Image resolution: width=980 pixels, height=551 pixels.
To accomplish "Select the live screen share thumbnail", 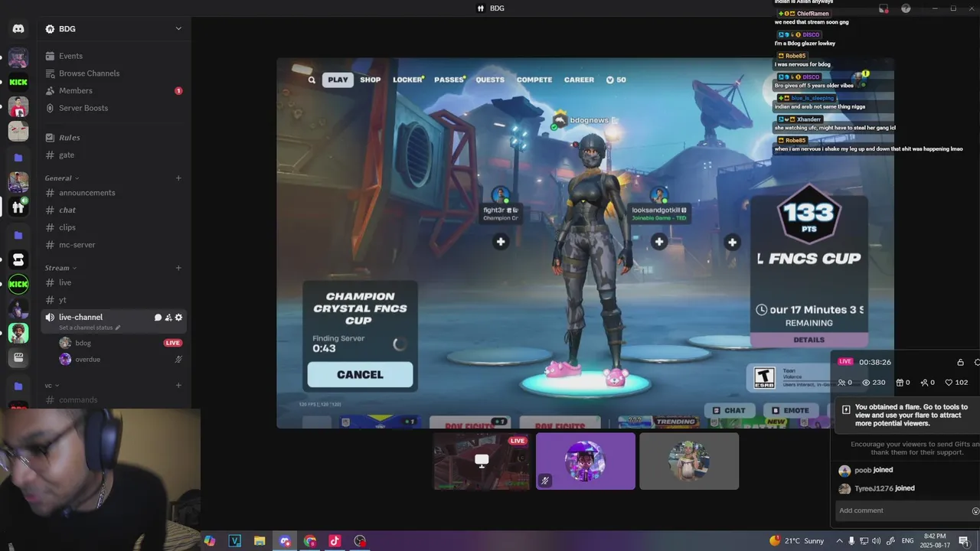I will (482, 461).
